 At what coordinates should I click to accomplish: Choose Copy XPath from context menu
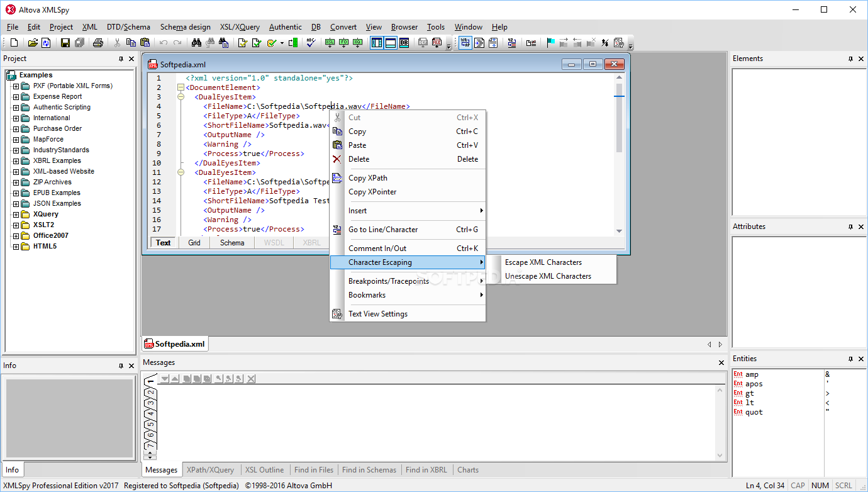pos(408,178)
